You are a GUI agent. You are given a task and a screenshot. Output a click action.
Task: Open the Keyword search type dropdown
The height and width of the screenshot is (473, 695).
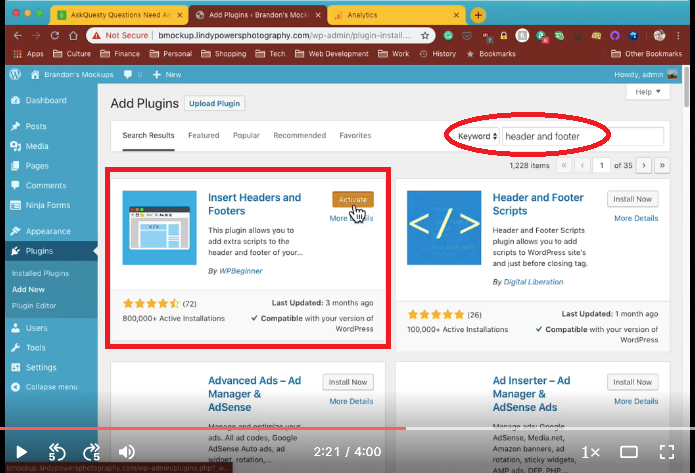(477, 136)
